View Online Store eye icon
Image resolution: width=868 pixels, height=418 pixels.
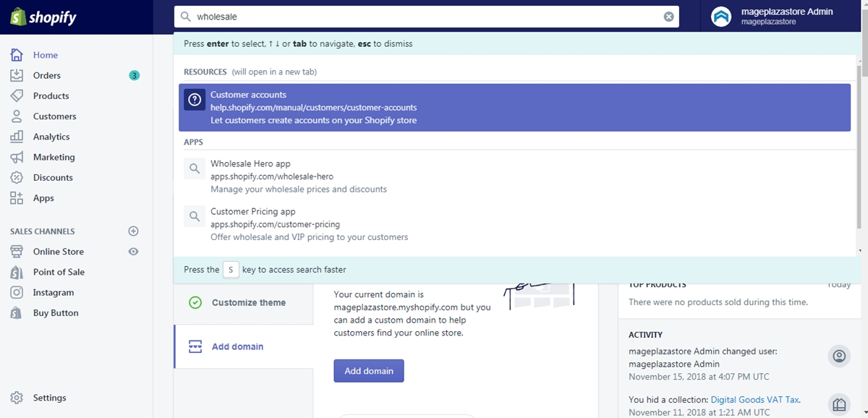tap(133, 252)
